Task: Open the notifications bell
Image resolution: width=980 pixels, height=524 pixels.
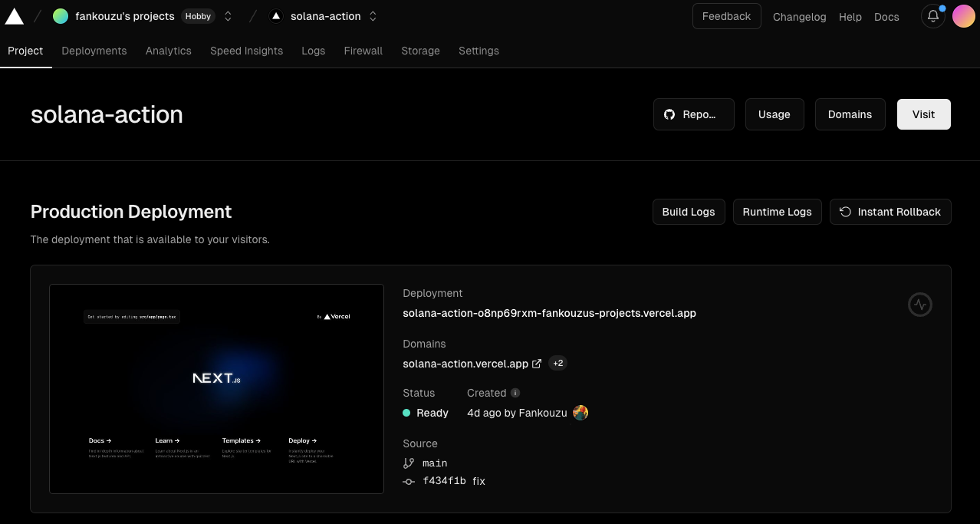Action: coord(933,16)
